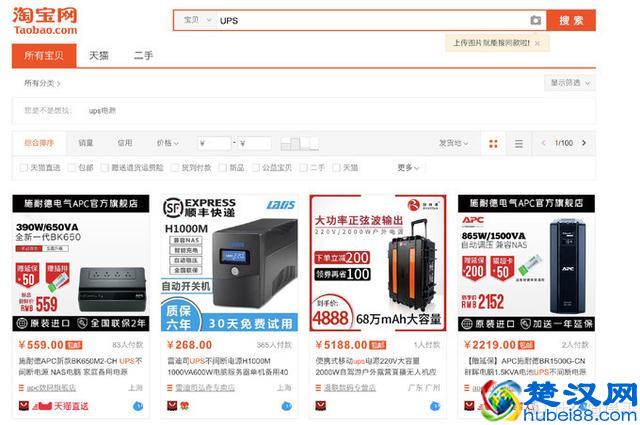This screenshot has width=640, height=425.
Task: Sort results by 信用
Action: pos(125,143)
